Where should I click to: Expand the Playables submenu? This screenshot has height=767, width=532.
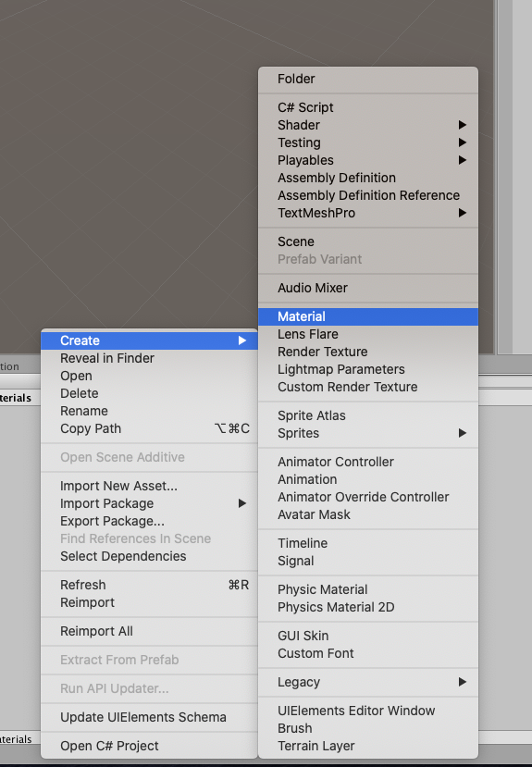[x=368, y=160]
